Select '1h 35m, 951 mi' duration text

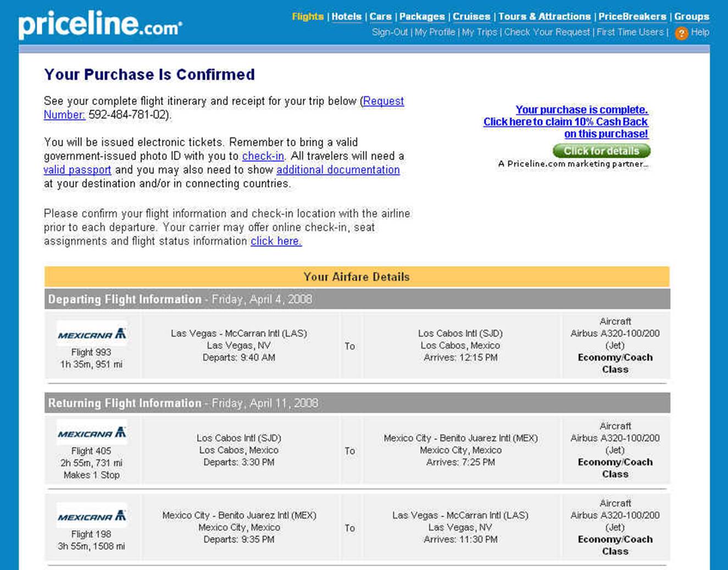pyautogui.click(x=91, y=364)
